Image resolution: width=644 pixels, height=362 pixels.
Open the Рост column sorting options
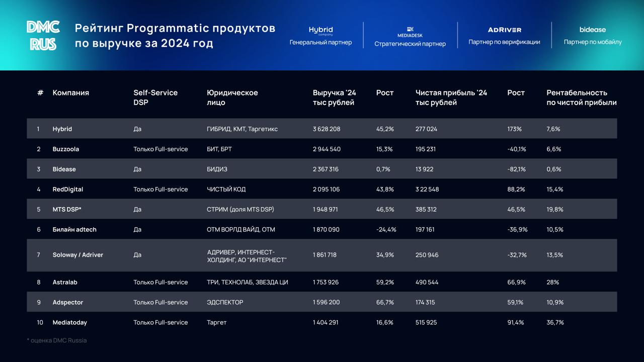pos(384,93)
